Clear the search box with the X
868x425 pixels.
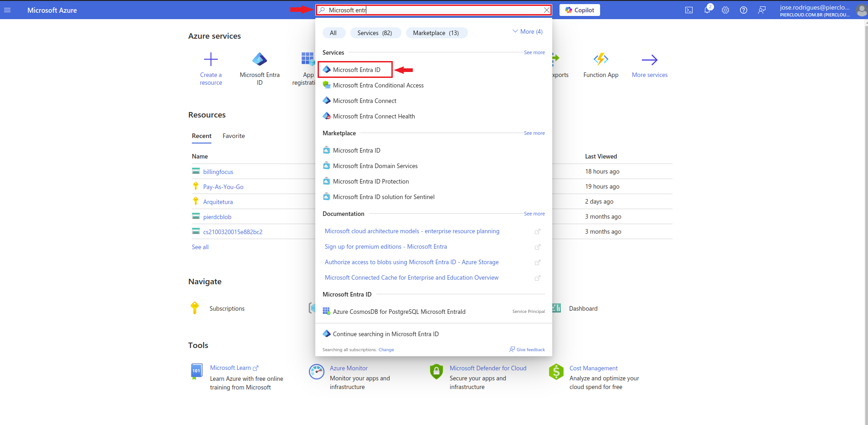546,10
